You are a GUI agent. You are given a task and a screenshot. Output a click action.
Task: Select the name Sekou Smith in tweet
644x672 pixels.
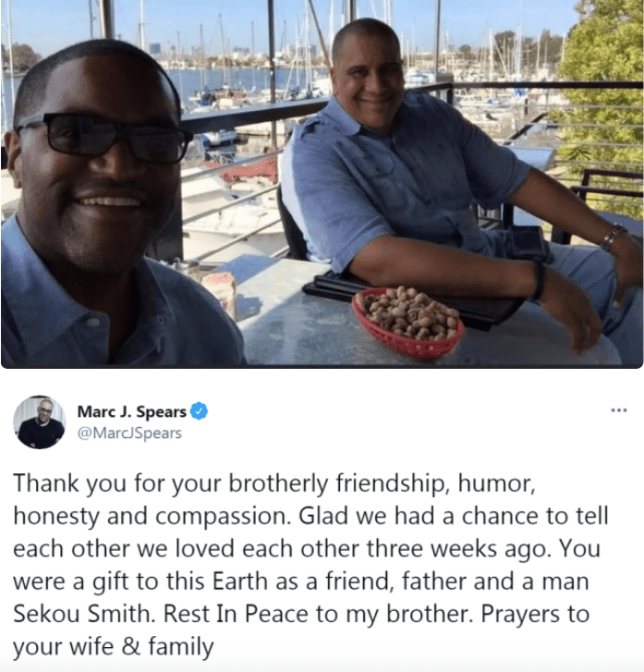[82, 614]
